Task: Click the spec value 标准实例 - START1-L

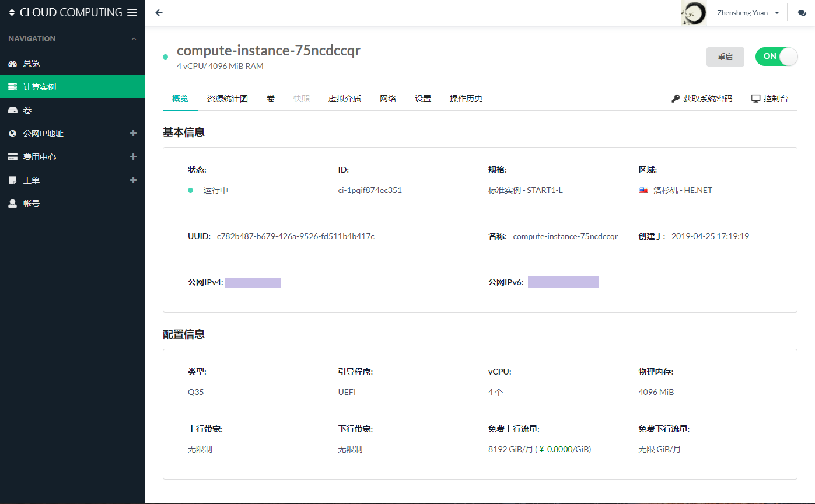Action: pyautogui.click(x=526, y=190)
